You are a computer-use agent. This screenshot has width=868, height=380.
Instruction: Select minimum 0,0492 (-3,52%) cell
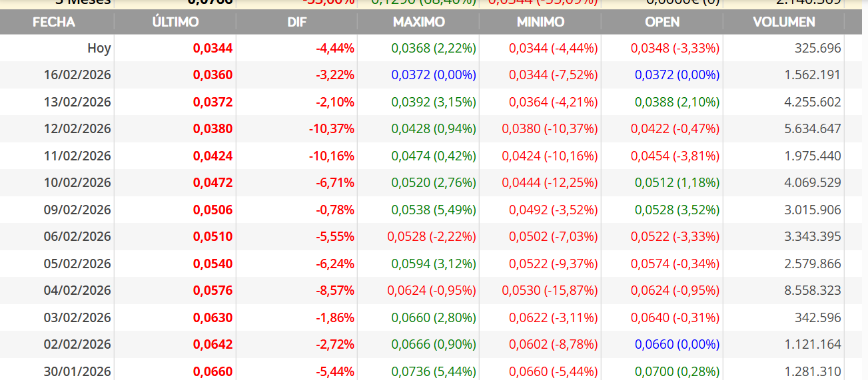pyautogui.click(x=554, y=210)
